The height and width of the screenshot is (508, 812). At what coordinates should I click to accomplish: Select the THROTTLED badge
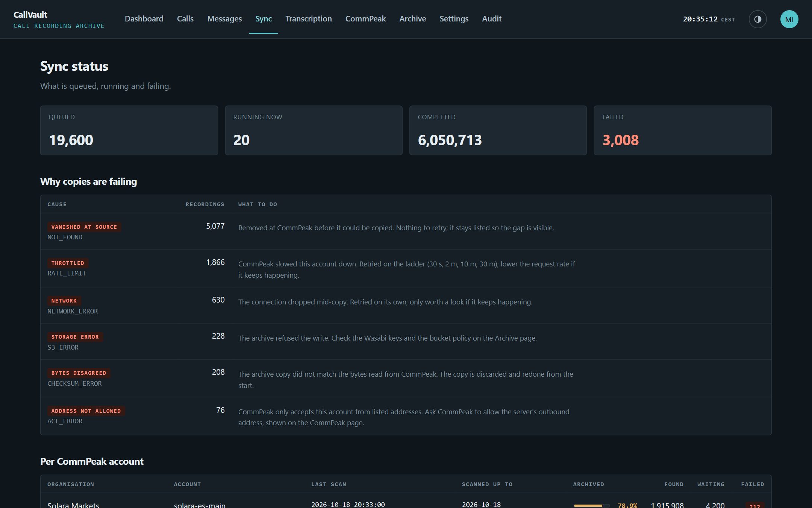[x=68, y=263]
